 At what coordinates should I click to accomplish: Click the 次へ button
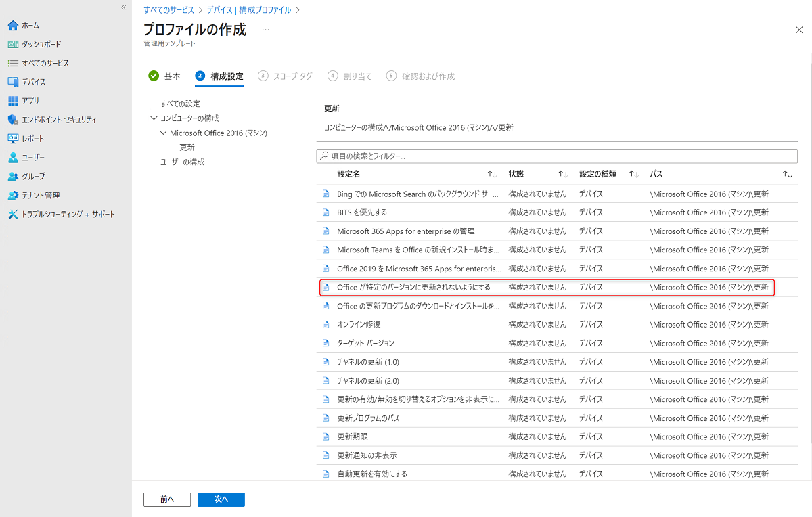point(221,499)
